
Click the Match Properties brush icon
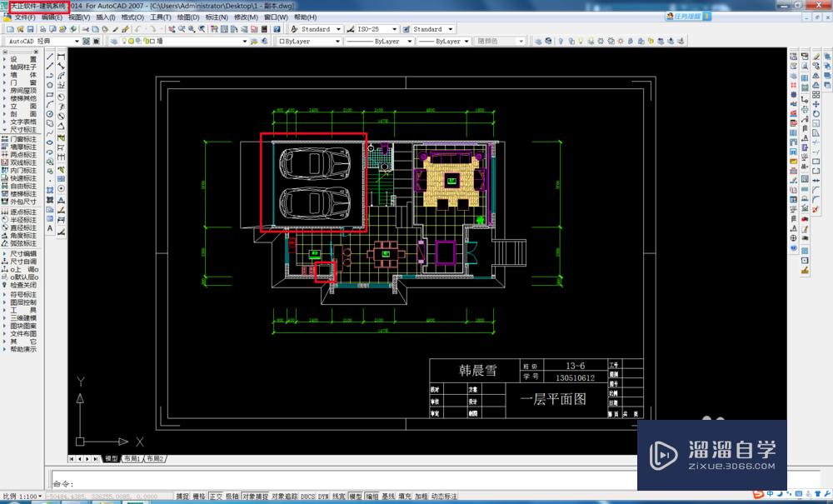(x=115, y=29)
